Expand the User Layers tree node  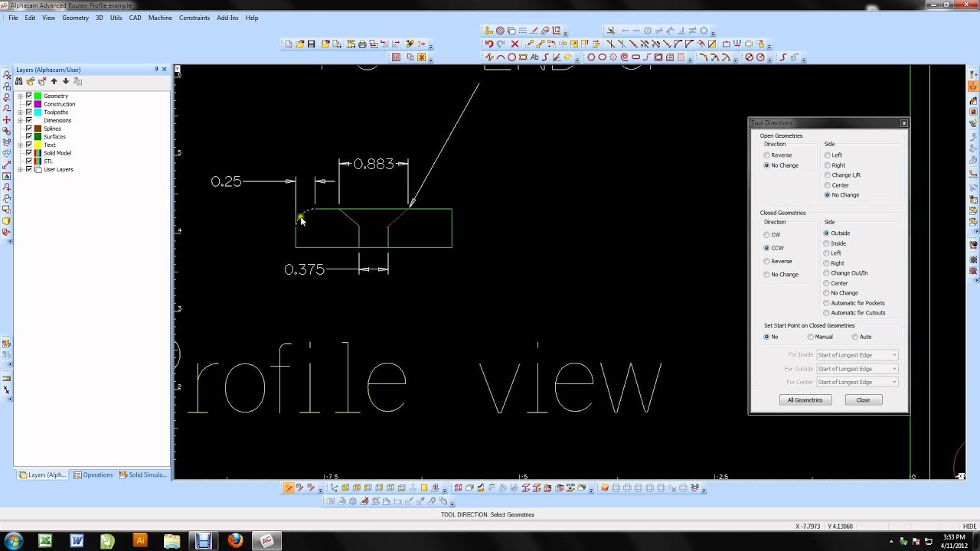pos(20,169)
